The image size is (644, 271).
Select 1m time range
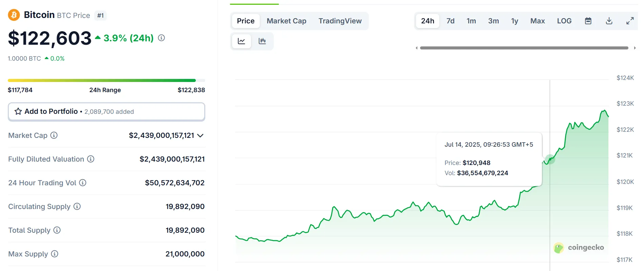point(471,21)
